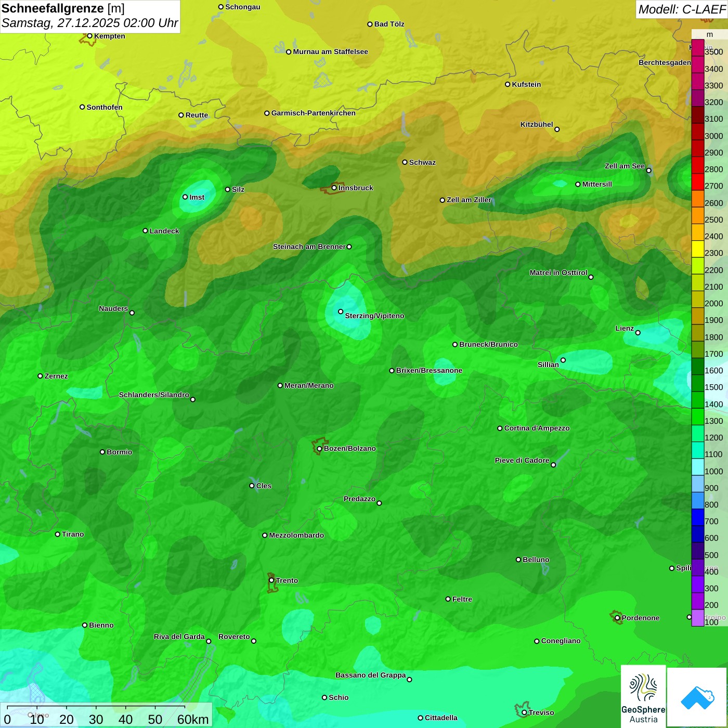
Task: Click the Modell: C-LAEF label
Action: point(681,9)
